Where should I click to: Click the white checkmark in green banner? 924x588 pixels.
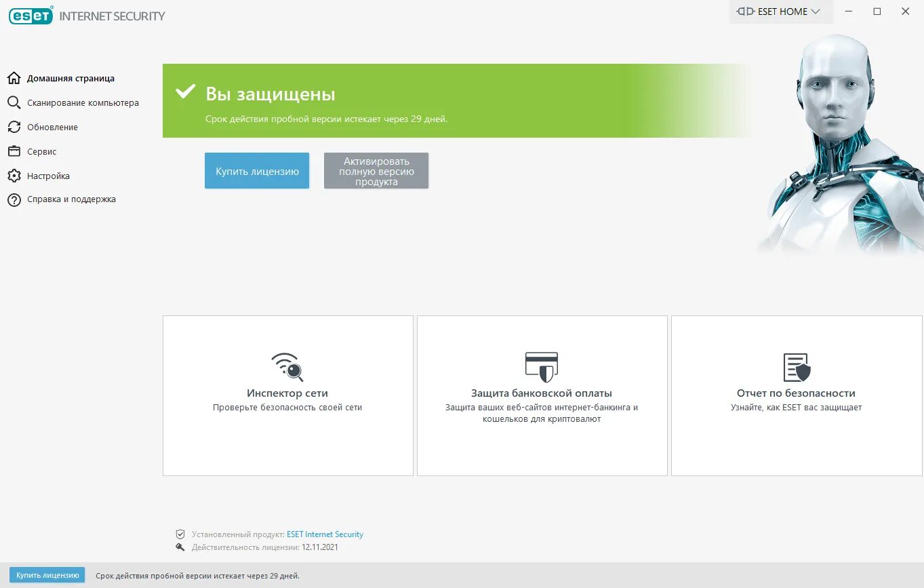coord(185,92)
